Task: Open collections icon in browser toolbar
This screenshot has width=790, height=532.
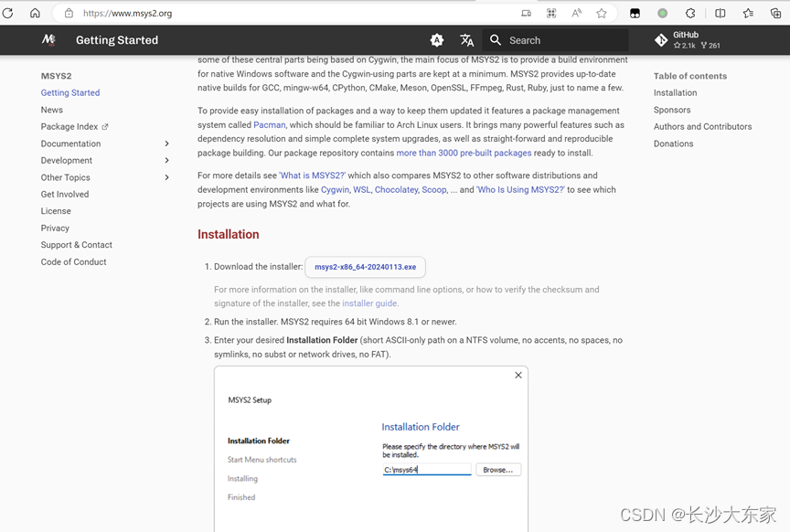Action: tap(776, 13)
